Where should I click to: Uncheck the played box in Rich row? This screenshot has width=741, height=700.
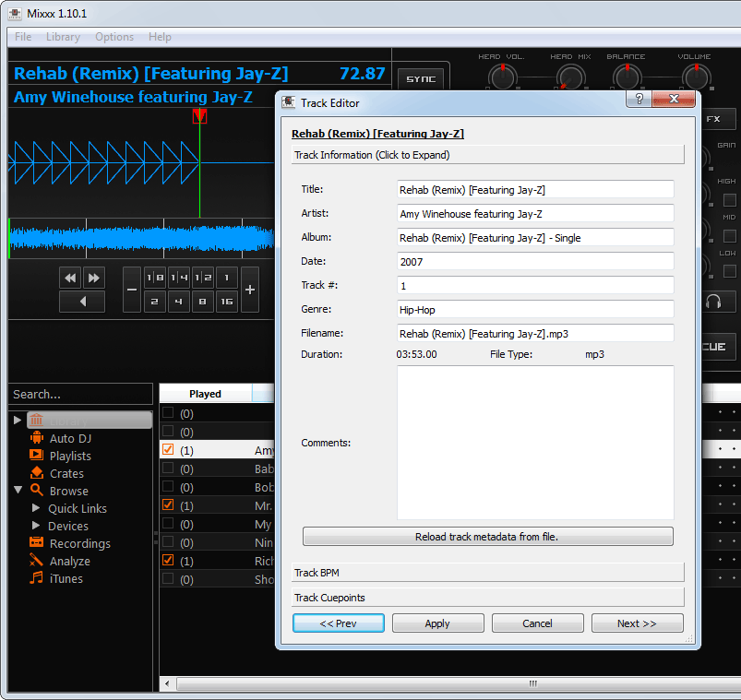click(168, 560)
